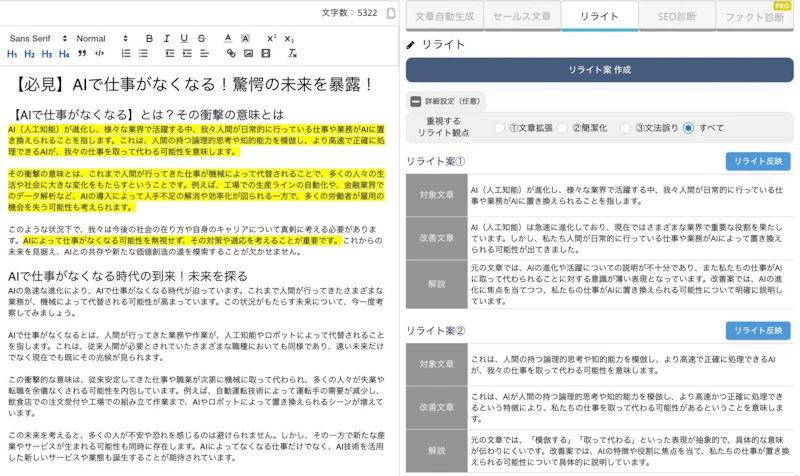Click the リライト案① heading

[436, 161]
